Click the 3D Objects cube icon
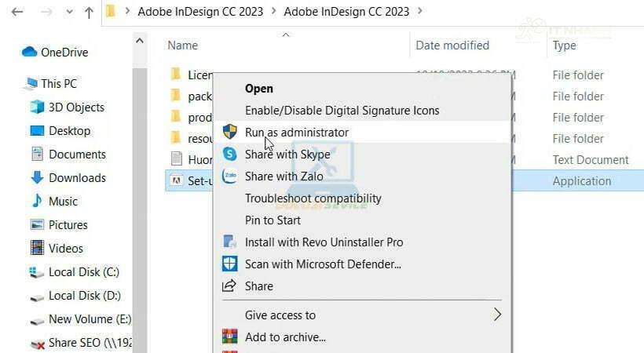The height and width of the screenshot is (353, 644). (x=37, y=107)
